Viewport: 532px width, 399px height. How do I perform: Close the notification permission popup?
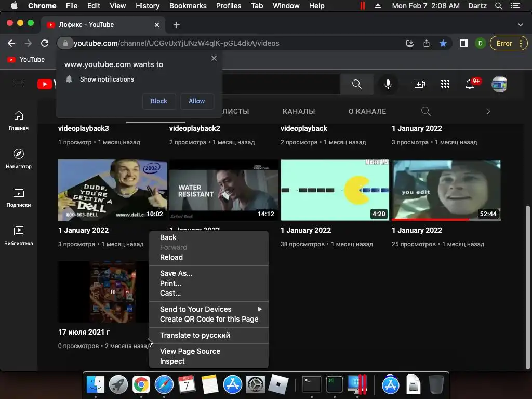click(214, 58)
